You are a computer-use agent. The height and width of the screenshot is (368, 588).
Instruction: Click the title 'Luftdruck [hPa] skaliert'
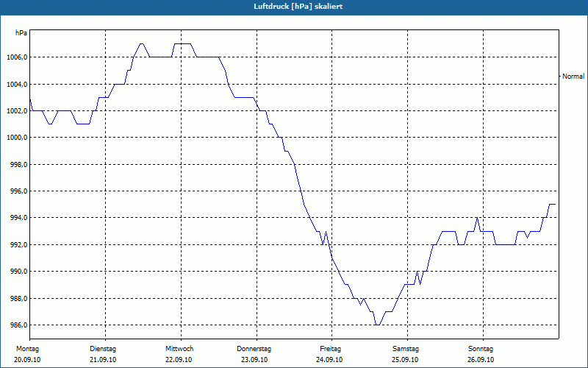click(x=298, y=7)
